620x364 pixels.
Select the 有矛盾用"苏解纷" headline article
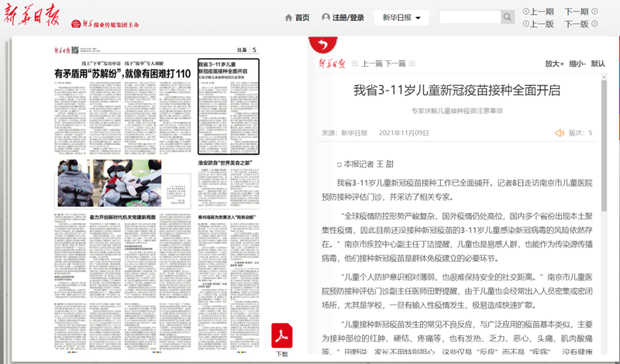(x=122, y=74)
